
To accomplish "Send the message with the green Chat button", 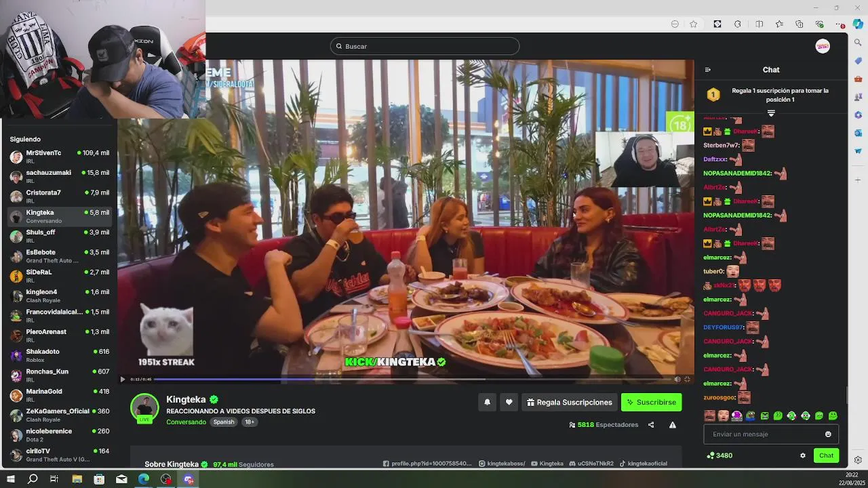I will [x=826, y=455].
